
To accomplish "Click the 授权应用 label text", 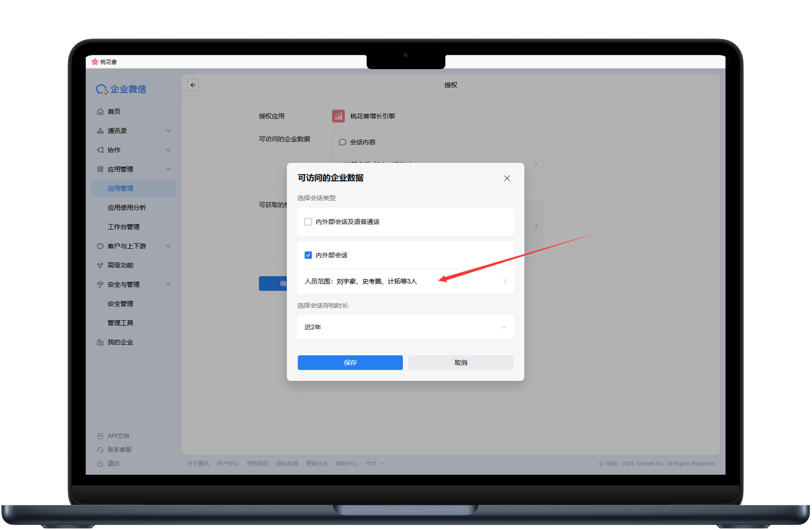I will click(272, 116).
